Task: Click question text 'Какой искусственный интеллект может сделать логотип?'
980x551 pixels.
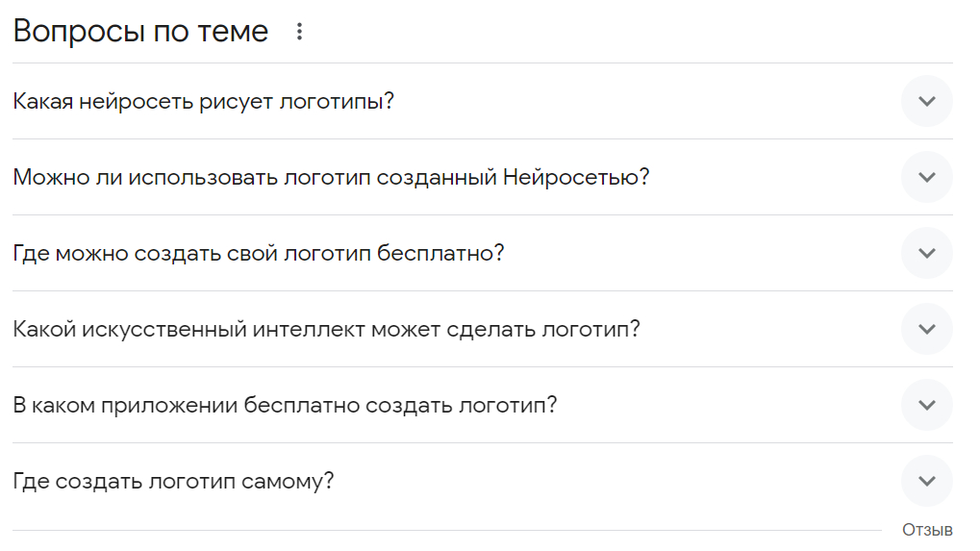Action: pos(326,329)
